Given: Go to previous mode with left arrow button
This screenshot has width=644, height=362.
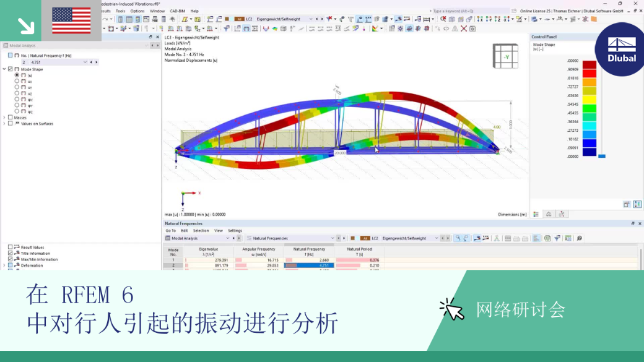Looking at the screenshot, I should tap(91, 62).
